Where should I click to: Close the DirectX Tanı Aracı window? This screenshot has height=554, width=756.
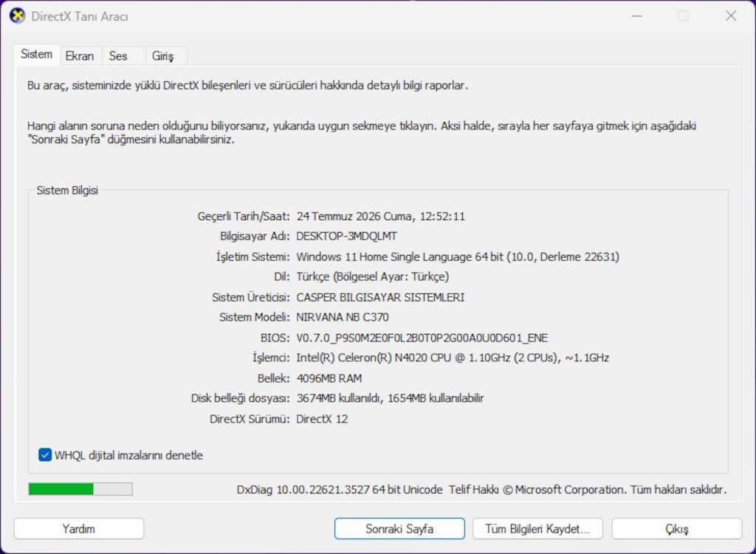(x=731, y=16)
